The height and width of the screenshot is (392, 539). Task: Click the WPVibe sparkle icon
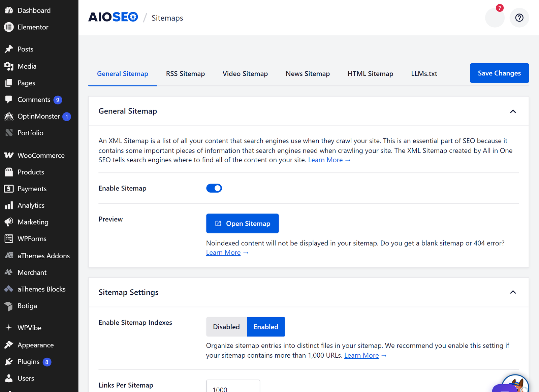click(9, 327)
